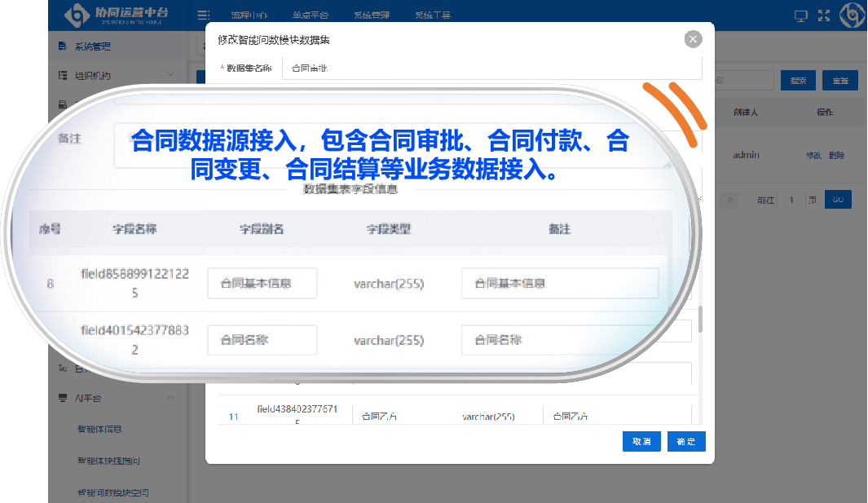The image size is (868, 503).
Task: Collapse the AI平台 menu section
Action: [170, 398]
